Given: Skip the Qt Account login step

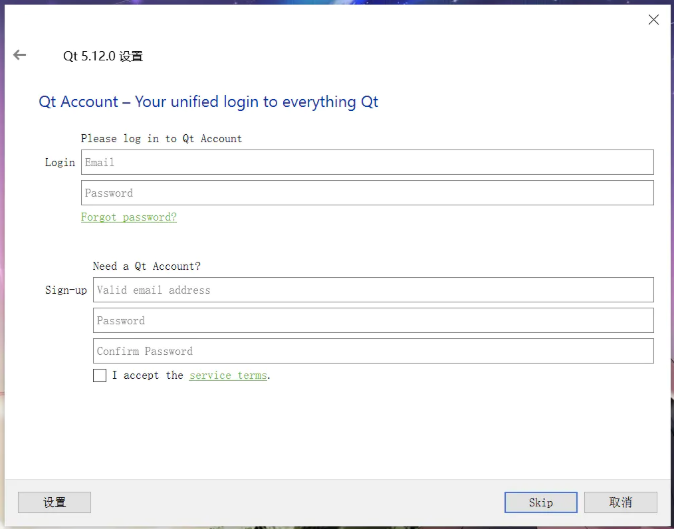Looking at the screenshot, I should (541, 502).
